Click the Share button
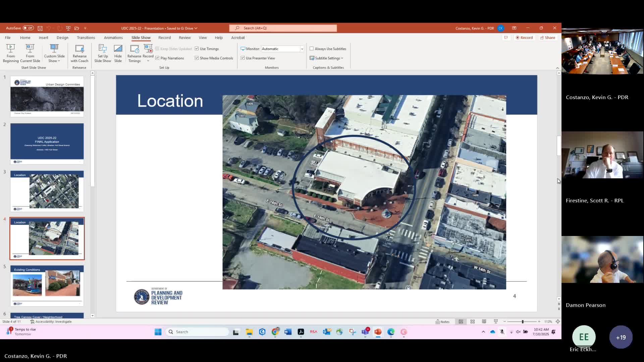Viewport: 644px width, 362px height. coord(547,38)
